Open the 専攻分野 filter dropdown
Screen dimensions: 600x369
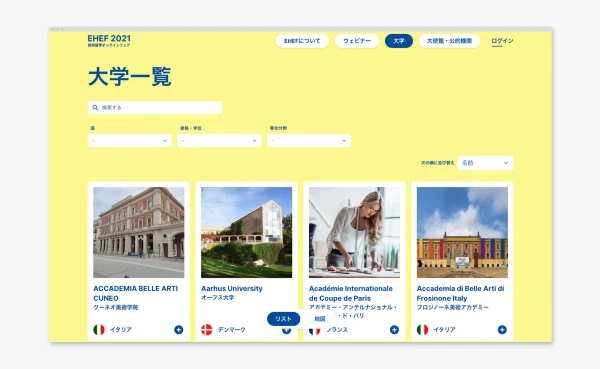[309, 140]
